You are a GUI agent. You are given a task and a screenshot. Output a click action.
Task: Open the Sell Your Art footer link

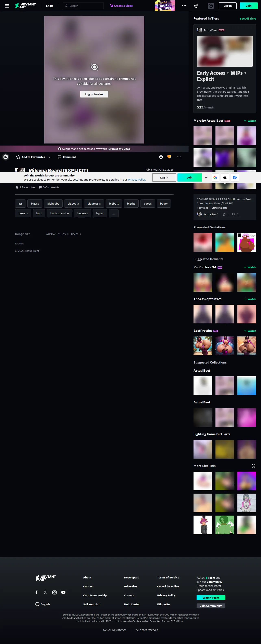click(91, 605)
